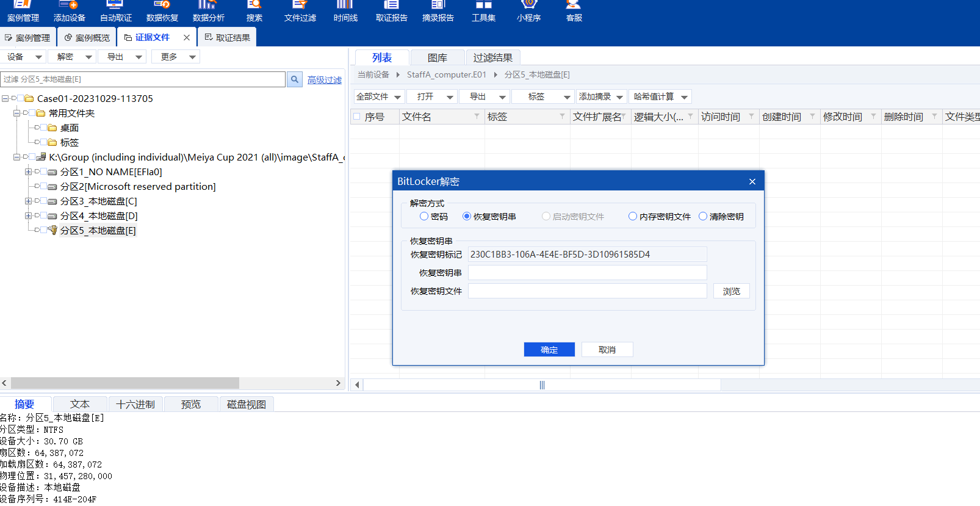The height and width of the screenshot is (506, 980).
Task: Switch to the 磁盘视图 bottom tab
Action: (x=247, y=404)
